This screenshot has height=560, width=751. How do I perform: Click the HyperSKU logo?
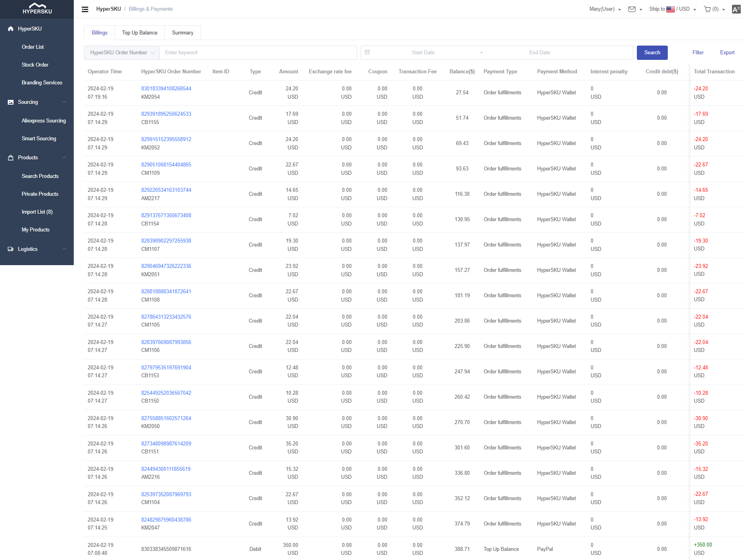pyautogui.click(x=37, y=9)
